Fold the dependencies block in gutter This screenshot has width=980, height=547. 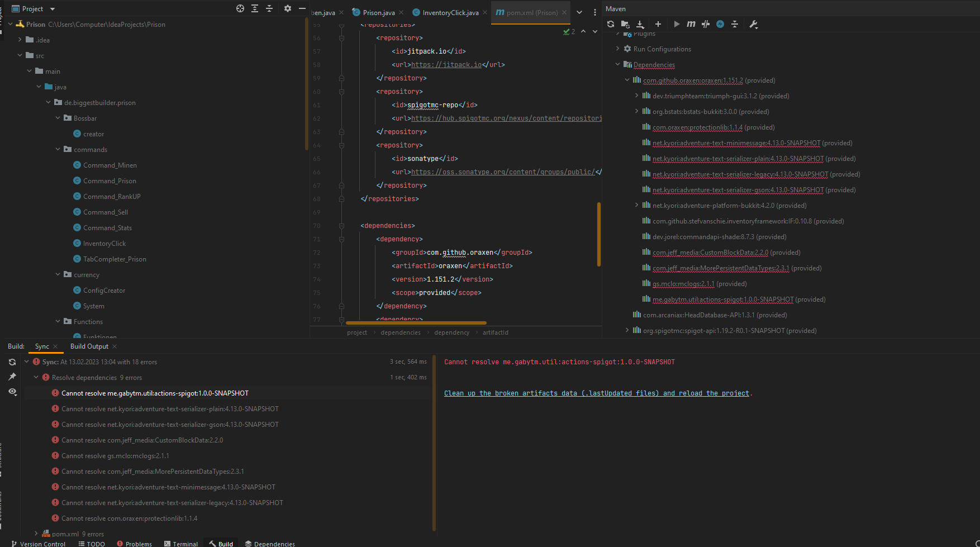(x=341, y=226)
